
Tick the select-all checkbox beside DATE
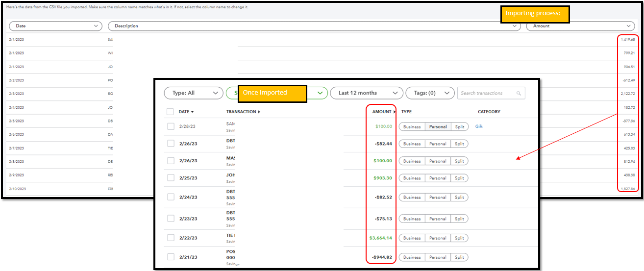tap(170, 112)
